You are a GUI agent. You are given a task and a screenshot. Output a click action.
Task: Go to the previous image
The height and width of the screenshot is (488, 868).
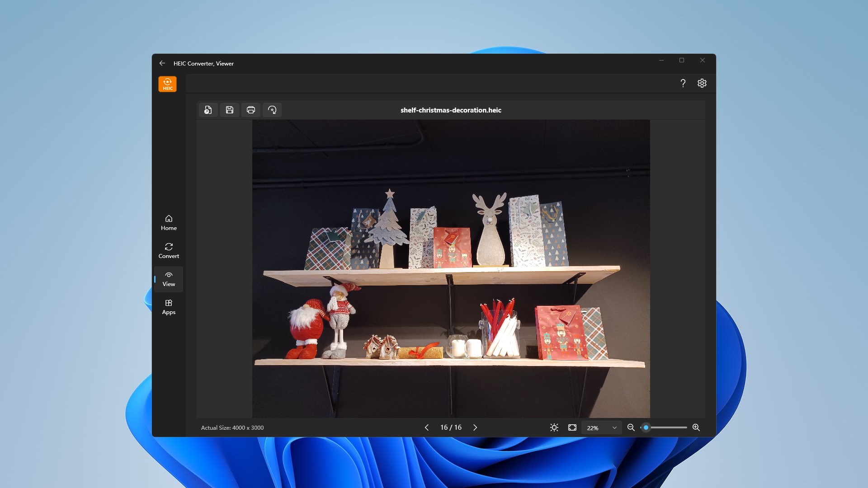point(427,427)
